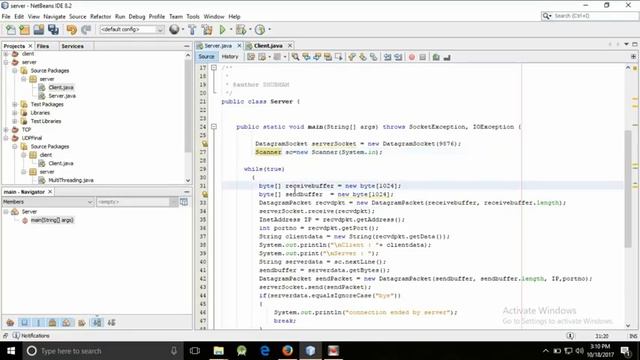Click the Clean and Build Project icon
Image resolution: width=640 pixels, height=360 pixels.
pos(207,29)
